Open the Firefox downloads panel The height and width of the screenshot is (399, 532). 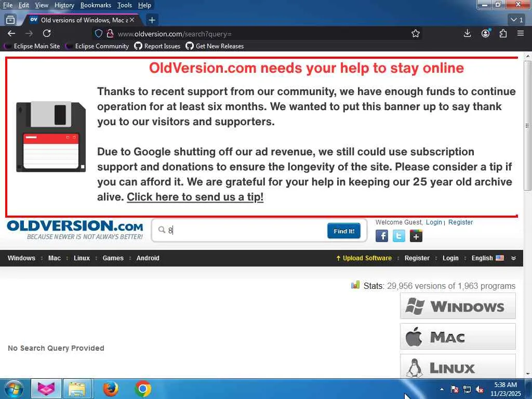tap(467, 33)
